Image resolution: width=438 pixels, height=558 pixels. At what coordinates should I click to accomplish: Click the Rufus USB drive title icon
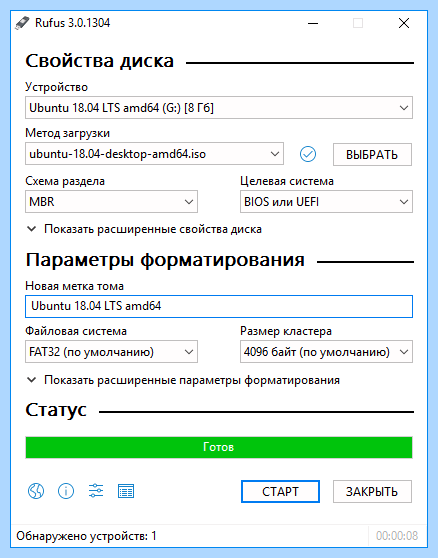[x=22, y=23]
